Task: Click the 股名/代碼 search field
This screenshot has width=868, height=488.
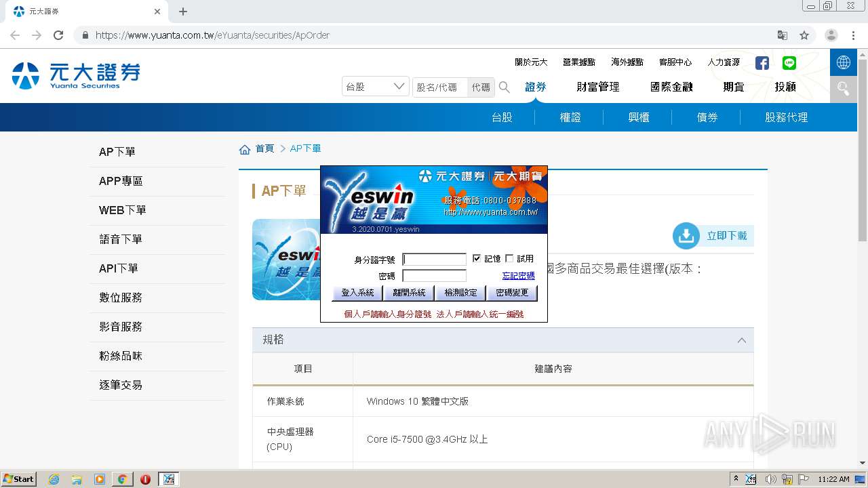Action: click(x=440, y=87)
